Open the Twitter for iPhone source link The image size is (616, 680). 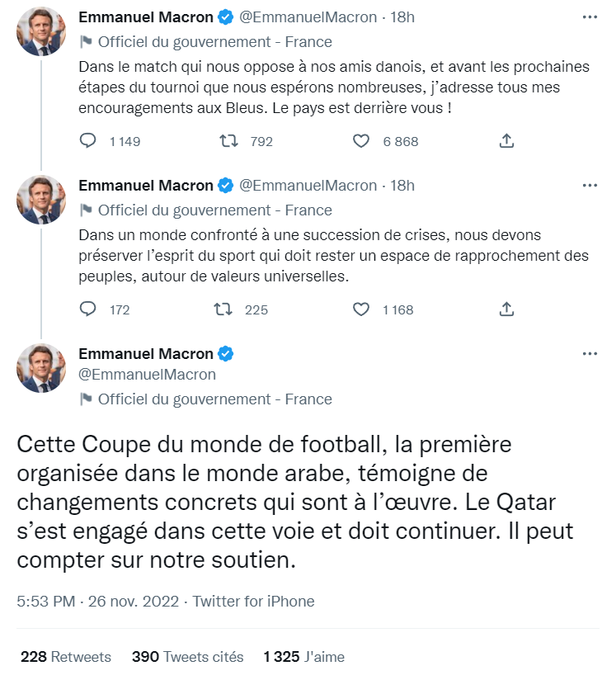point(254,602)
